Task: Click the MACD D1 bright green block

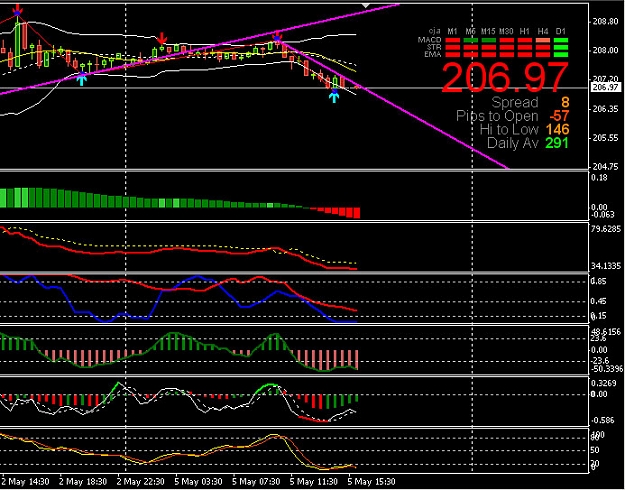Action: click(x=561, y=40)
